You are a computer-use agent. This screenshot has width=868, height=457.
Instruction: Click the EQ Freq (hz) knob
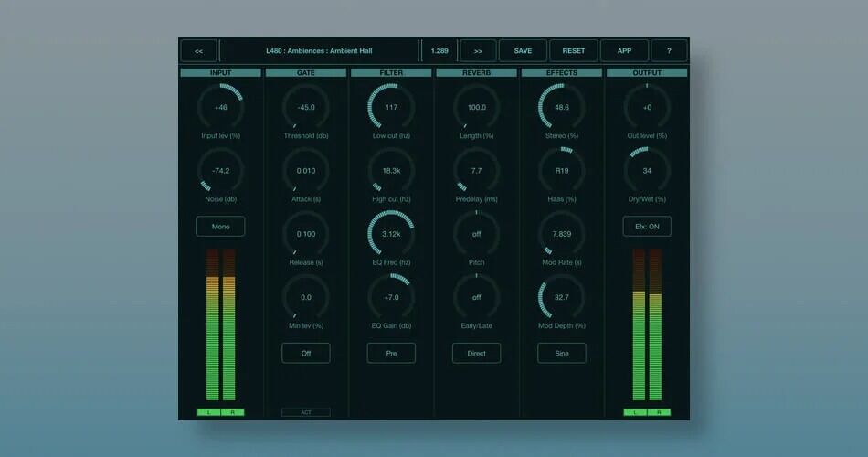point(391,234)
